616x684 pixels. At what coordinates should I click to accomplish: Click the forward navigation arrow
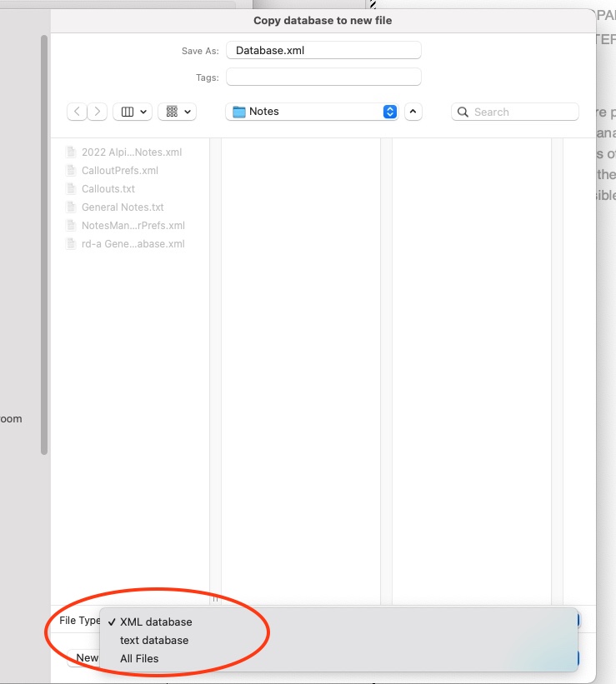coord(98,112)
